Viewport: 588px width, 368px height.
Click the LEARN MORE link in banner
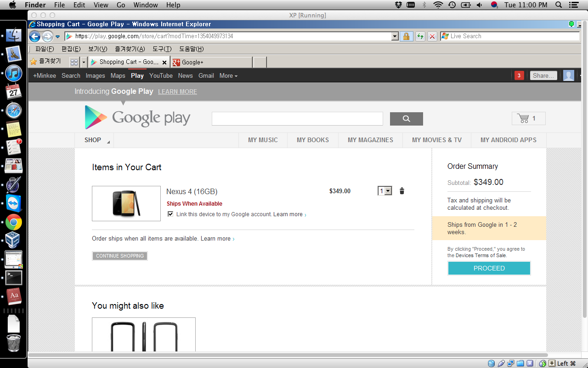[177, 92]
